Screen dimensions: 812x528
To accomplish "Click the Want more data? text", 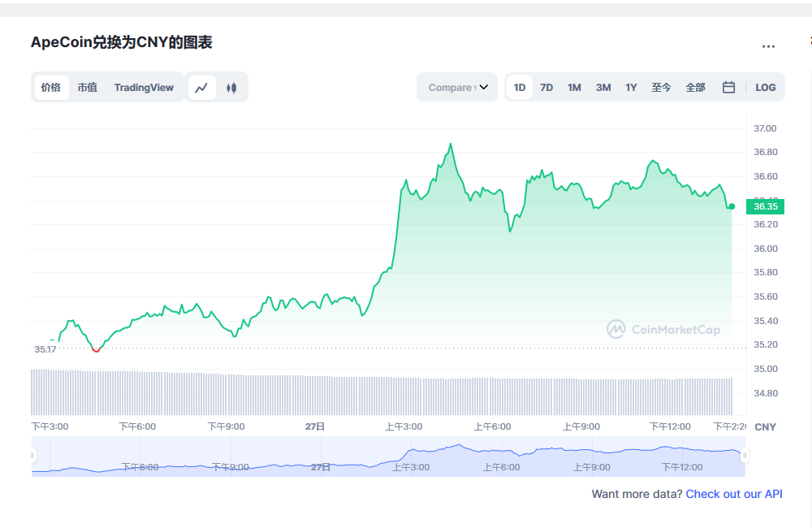I will 637,494.
